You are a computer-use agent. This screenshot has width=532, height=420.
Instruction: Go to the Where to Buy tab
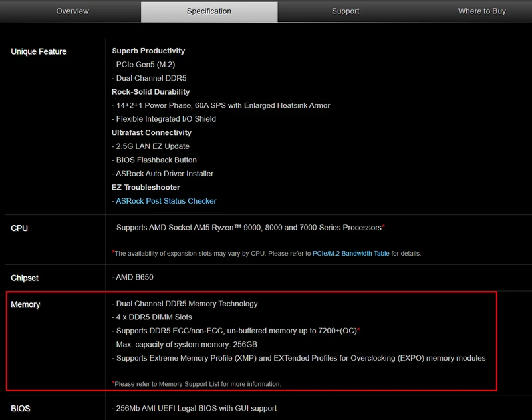(481, 11)
